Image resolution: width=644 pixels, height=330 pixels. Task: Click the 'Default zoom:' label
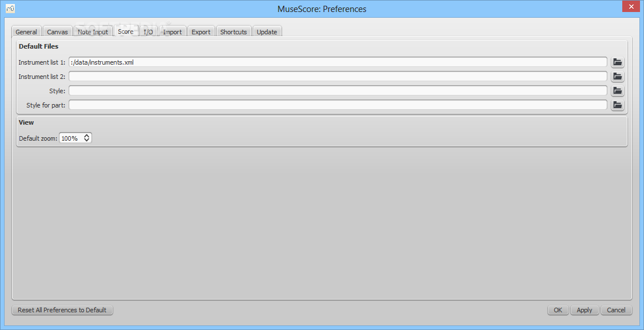pos(38,138)
